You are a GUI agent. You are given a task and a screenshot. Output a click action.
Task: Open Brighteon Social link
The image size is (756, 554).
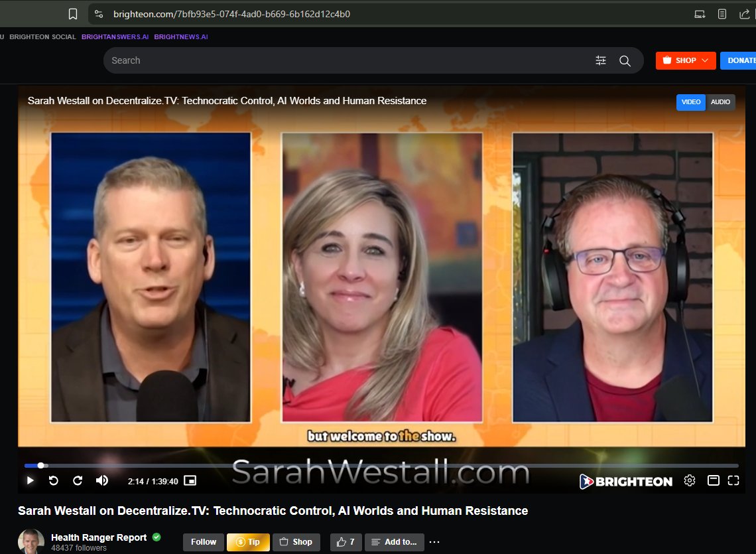point(42,36)
